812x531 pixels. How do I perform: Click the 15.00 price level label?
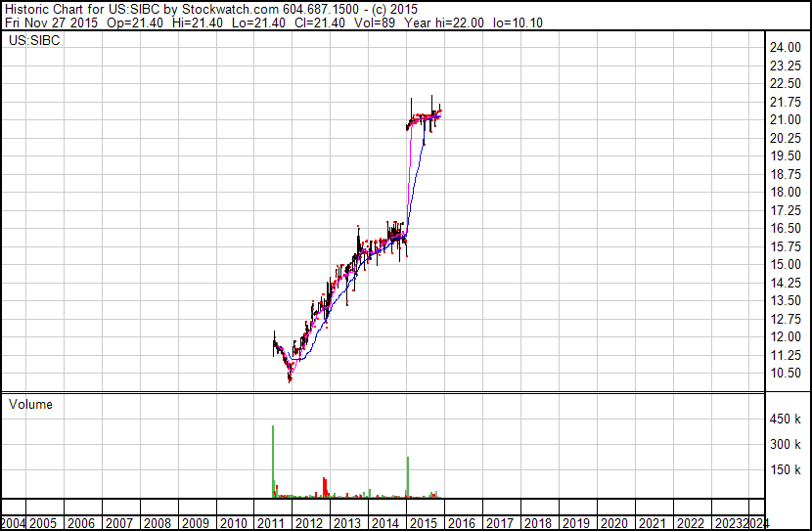coord(785,265)
